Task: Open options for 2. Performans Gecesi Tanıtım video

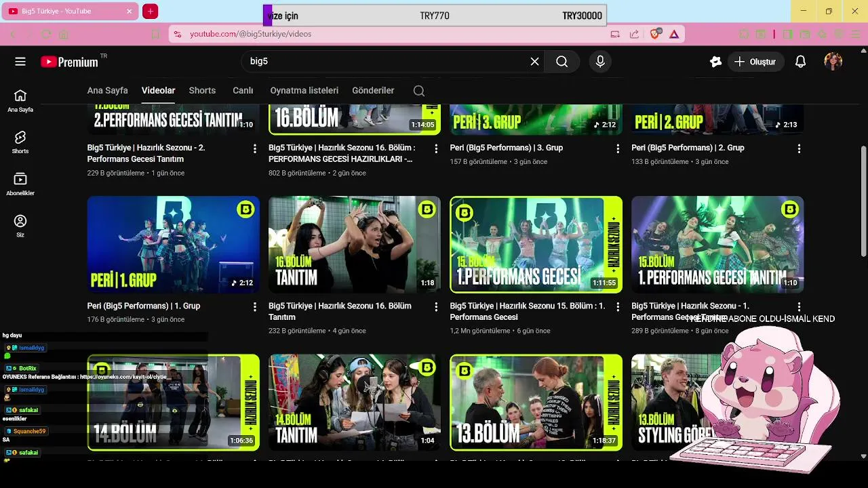Action: [255, 148]
